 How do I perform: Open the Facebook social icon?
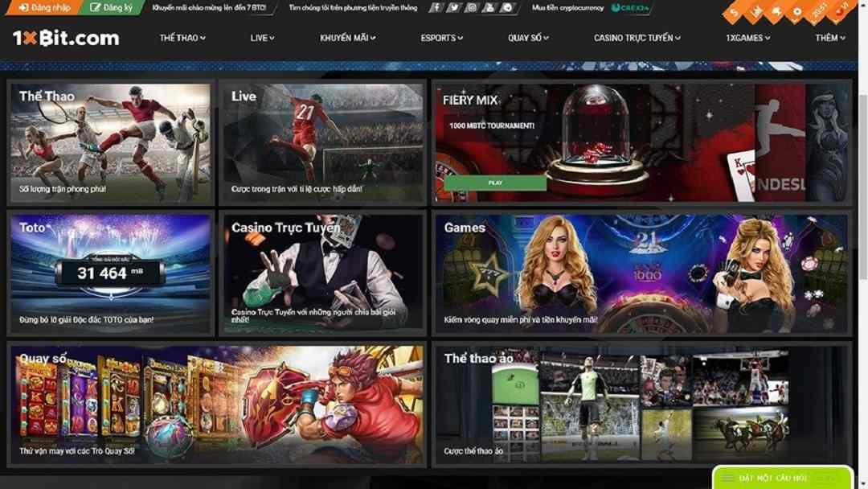click(436, 8)
